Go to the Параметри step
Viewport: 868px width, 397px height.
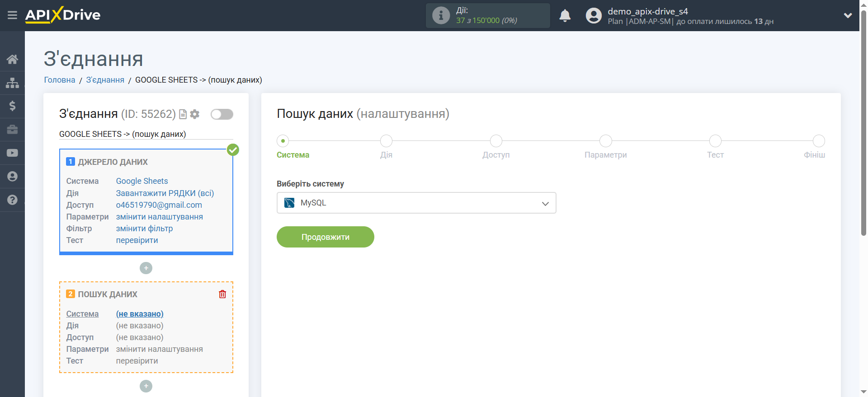606,141
